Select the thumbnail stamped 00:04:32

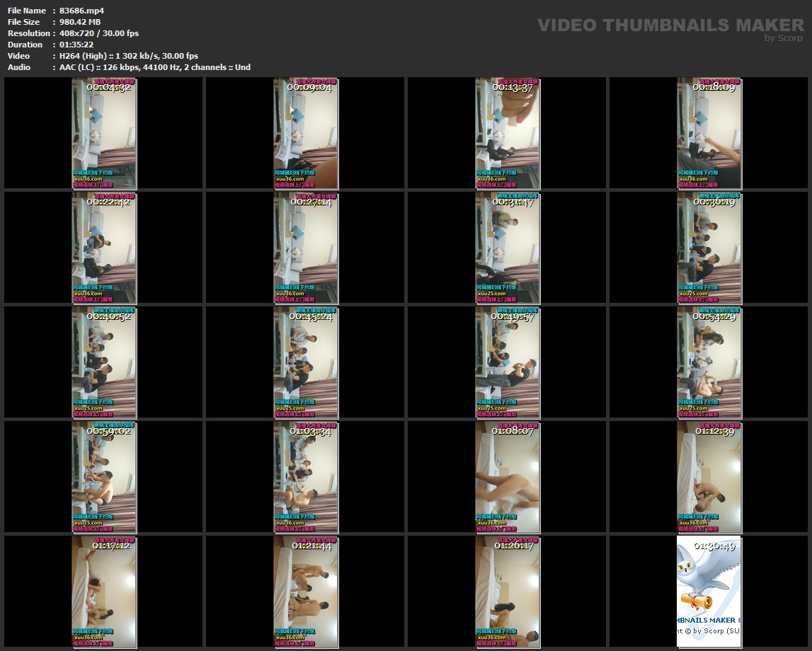(x=104, y=134)
